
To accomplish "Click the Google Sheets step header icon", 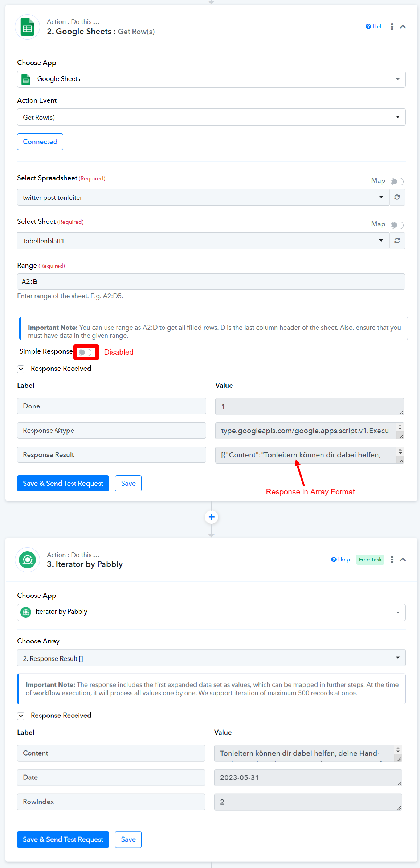I will [27, 27].
